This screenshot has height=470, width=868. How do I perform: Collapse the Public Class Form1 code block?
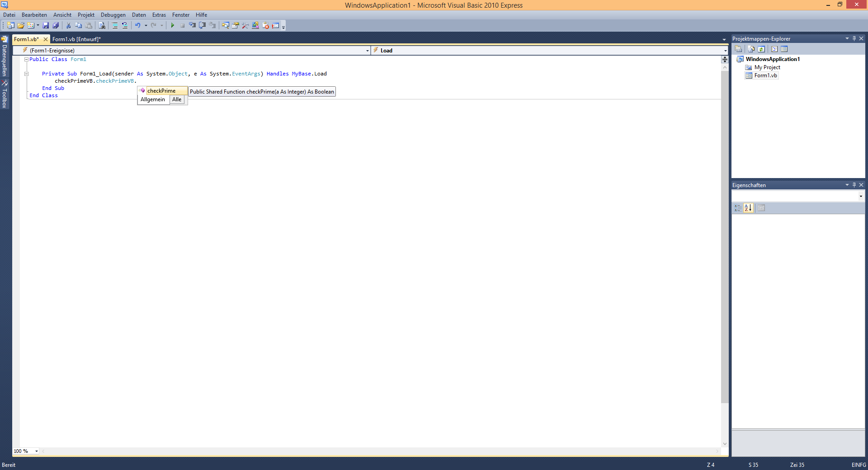point(26,59)
